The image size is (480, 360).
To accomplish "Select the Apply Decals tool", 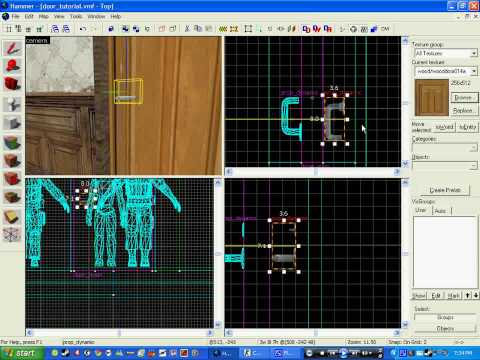I will click(12, 178).
